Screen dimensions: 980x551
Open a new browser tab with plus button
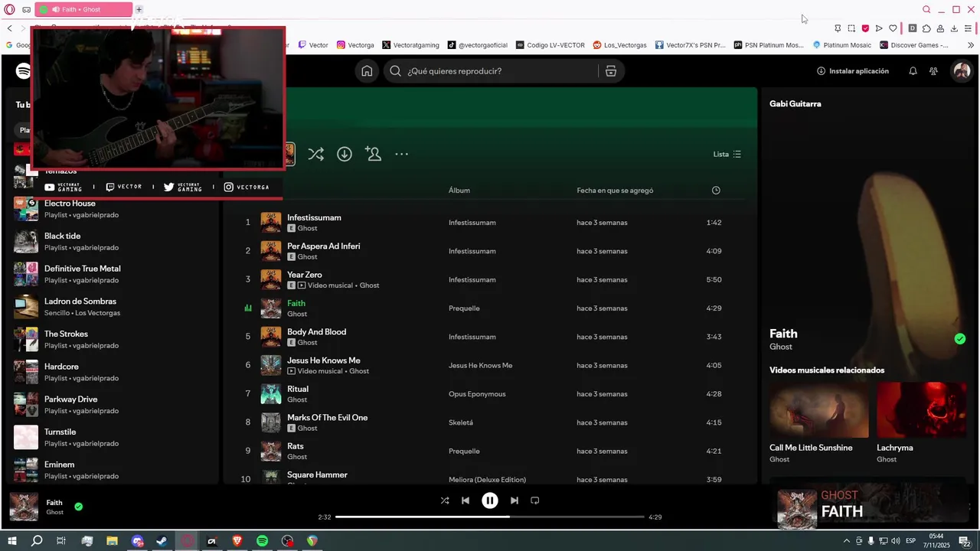tap(139, 10)
